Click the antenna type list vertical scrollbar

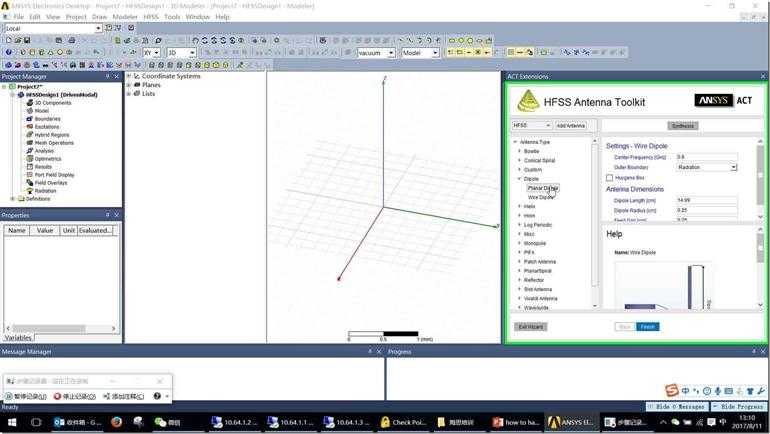(595, 214)
